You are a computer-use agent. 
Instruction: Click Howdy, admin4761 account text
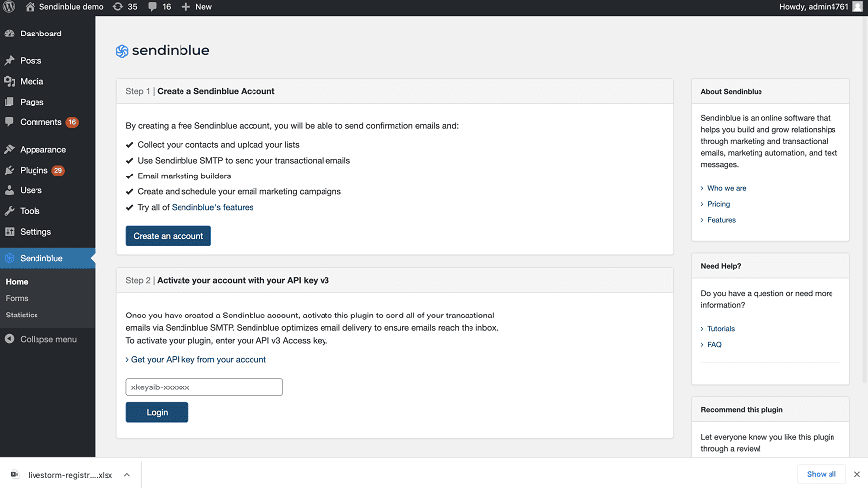coord(814,7)
